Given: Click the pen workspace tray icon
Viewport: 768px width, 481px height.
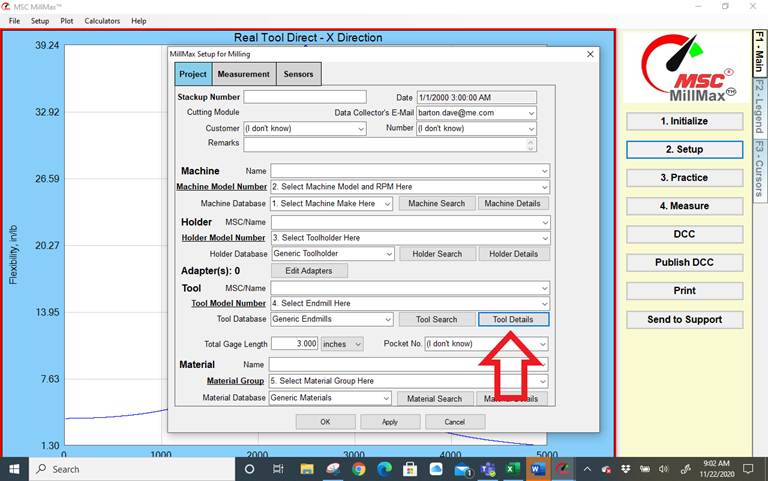Looking at the screenshot, I should point(685,469).
